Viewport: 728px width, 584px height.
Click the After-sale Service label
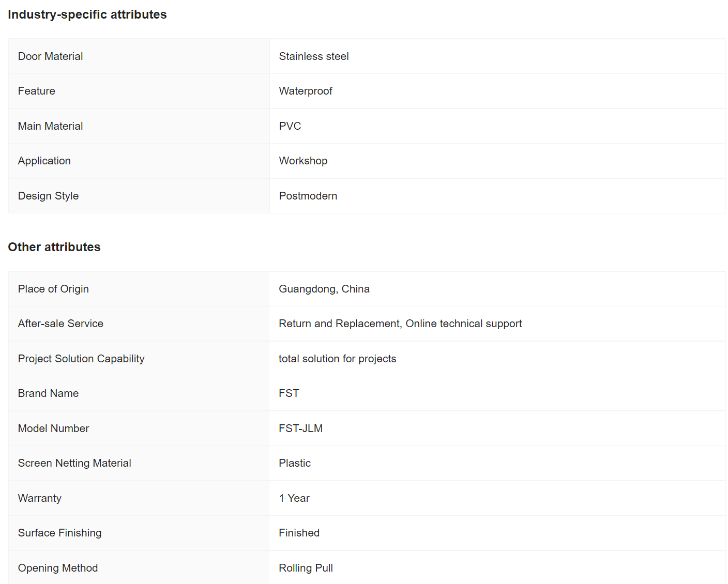coord(60,324)
